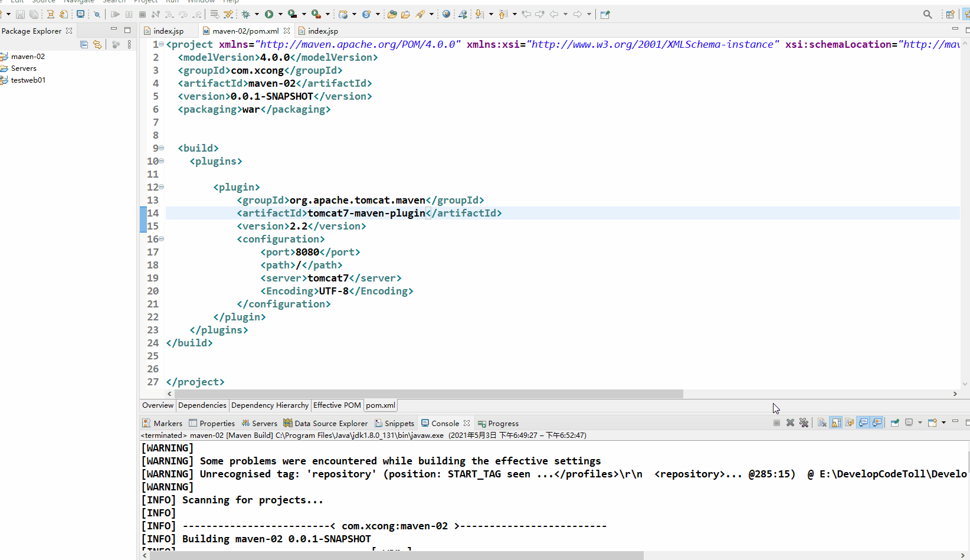Place cursor in the tomcat7-maven-plugin artifactId line
This screenshot has width=970, height=560.
point(563,213)
